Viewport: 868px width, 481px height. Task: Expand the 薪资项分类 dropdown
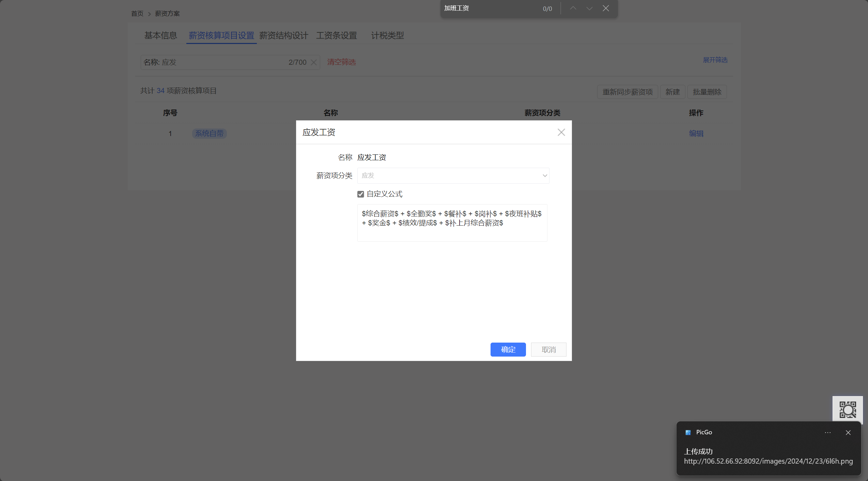coord(453,176)
